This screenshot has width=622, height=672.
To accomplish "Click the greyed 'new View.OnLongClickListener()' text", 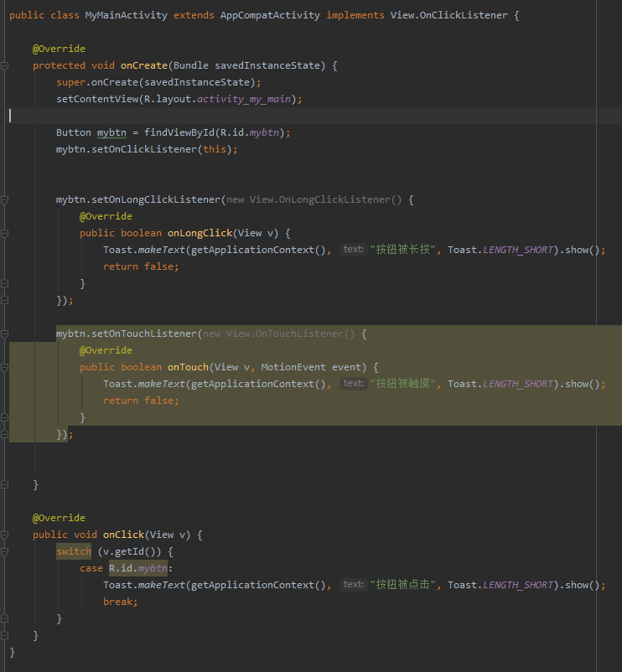I will pos(314,199).
